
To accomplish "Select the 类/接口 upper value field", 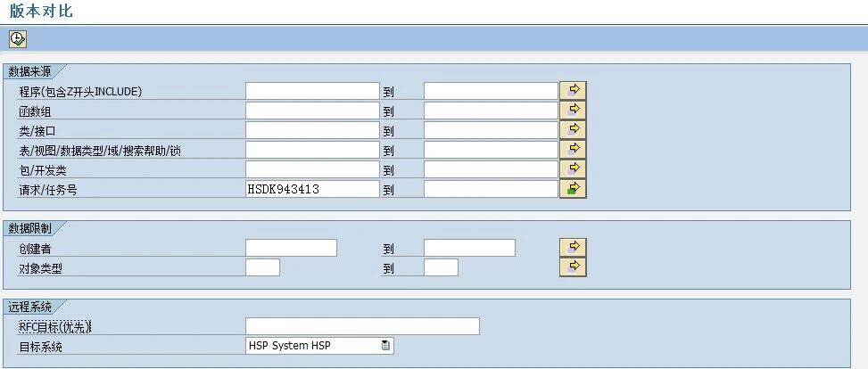I will [x=491, y=130].
